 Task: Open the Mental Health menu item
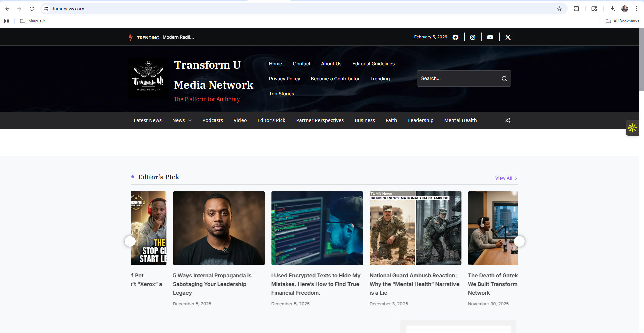(x=461, y=120)
